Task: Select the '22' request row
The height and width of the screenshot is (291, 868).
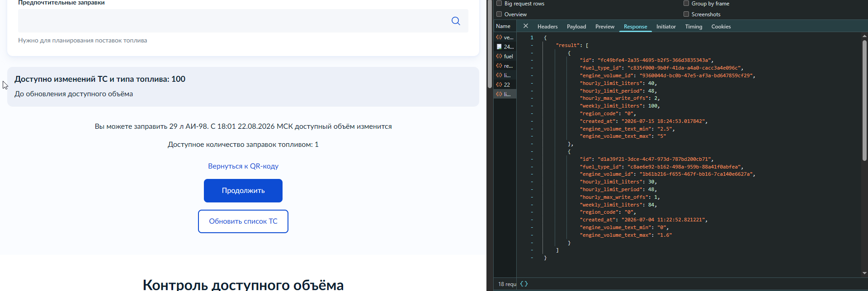Action: tap(505, 84)
